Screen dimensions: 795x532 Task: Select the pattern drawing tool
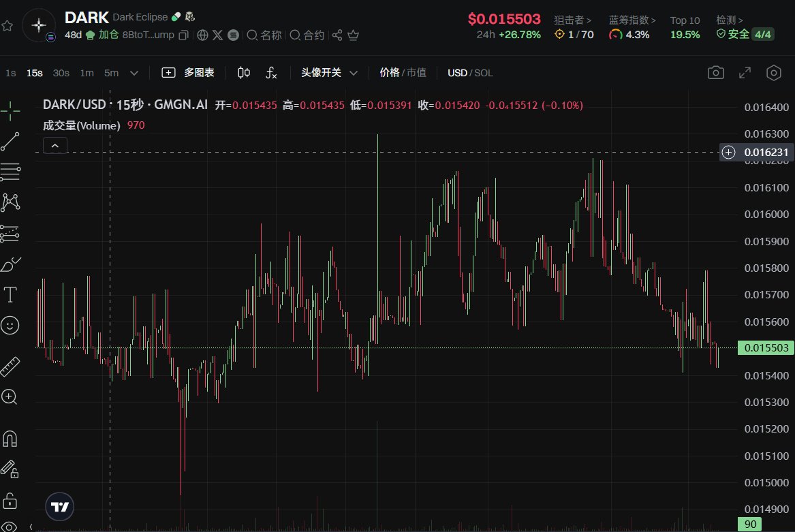coord(10,203)
